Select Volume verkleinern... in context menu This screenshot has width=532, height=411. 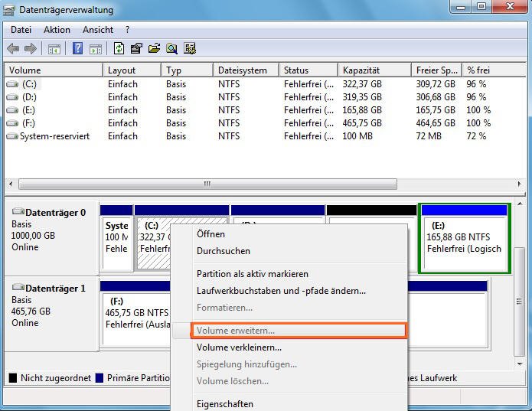coord(239,347)
